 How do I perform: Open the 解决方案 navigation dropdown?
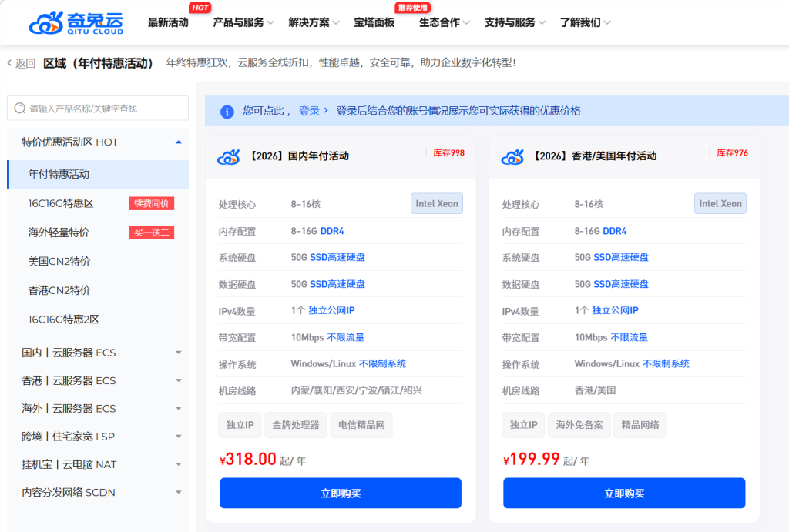(314, 22)
